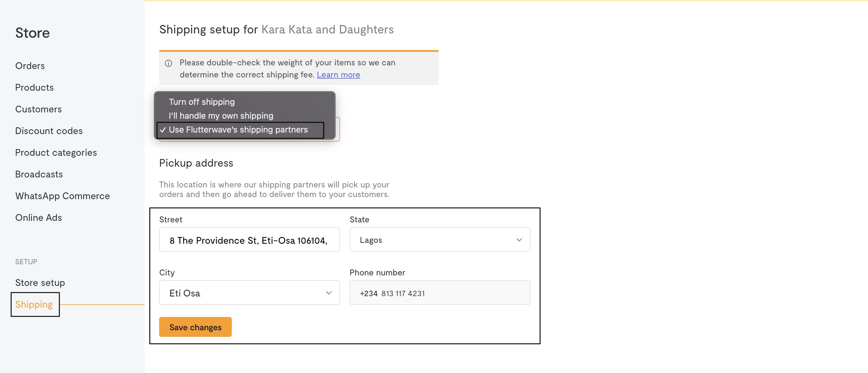Go to Orders in sidebar
Screen dimensions: 868x373
pos(30,66)
